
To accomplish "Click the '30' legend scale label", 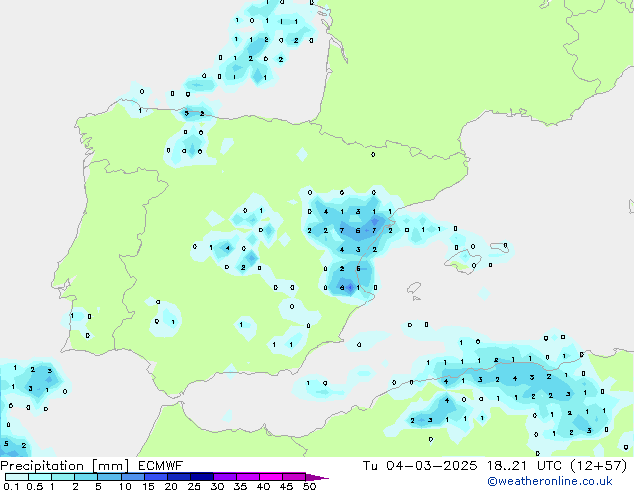I will coord(217,486).
